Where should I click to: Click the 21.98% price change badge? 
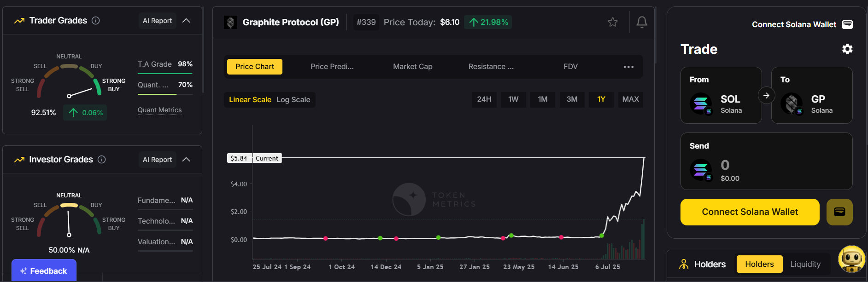pyautogui.click(x=488, y=22)
